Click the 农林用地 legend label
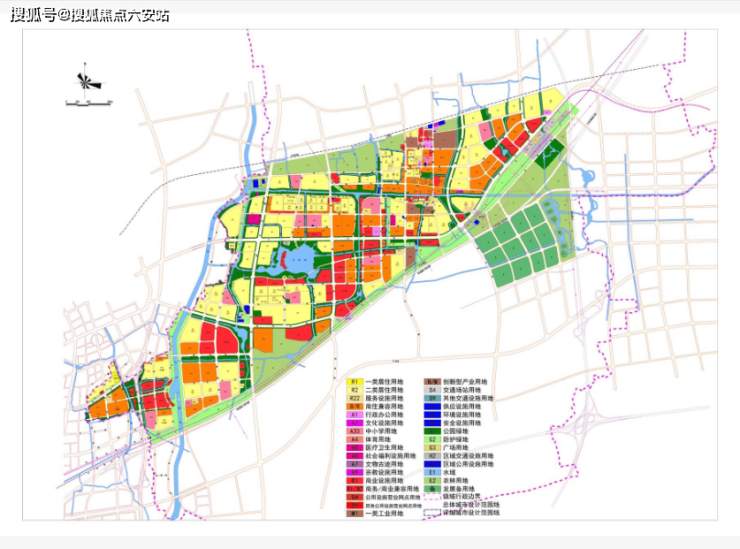The image size is (740, 549). [455, 481]
